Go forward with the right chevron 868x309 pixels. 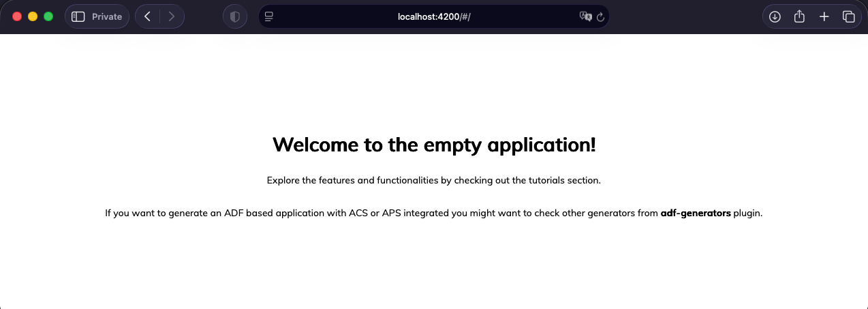(x=172, y=16)
